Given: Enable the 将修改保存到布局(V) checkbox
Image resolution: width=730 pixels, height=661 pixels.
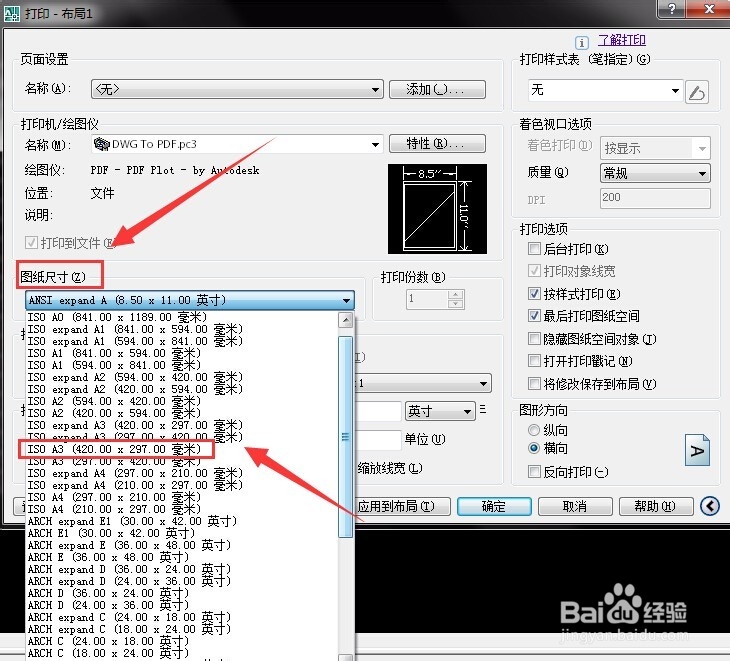Looking at the screenshot, I should point(534,384).
